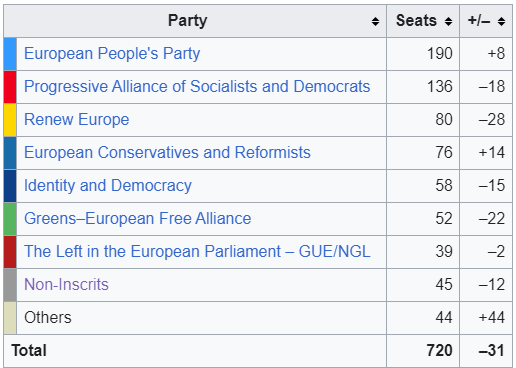Click the yellow Renew Europe color swatch

tap(10, 120)
